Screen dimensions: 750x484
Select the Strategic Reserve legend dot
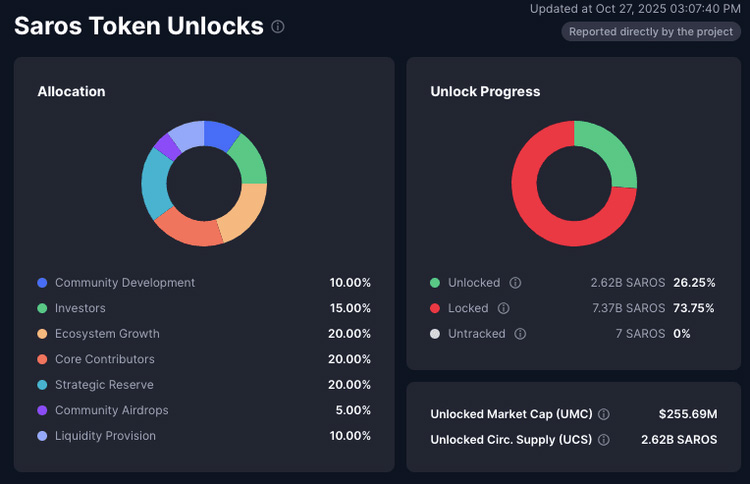(x=42, y=385)
